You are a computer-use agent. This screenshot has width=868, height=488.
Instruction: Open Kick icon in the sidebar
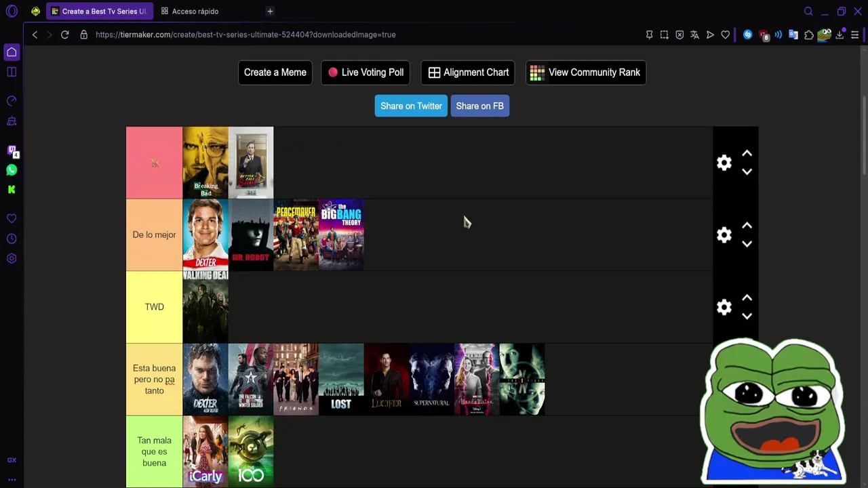(x=12, y=190)
